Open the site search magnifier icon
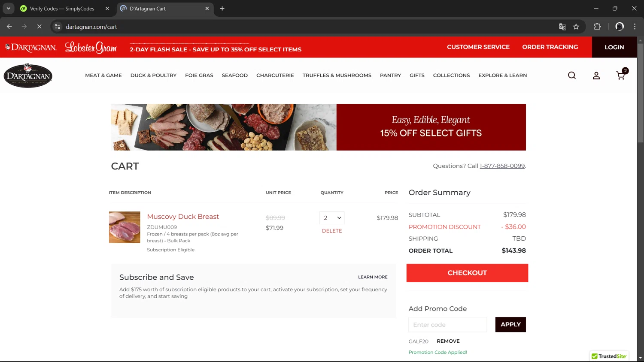Screen dimensions: 644x362 [x=572, y=75]
